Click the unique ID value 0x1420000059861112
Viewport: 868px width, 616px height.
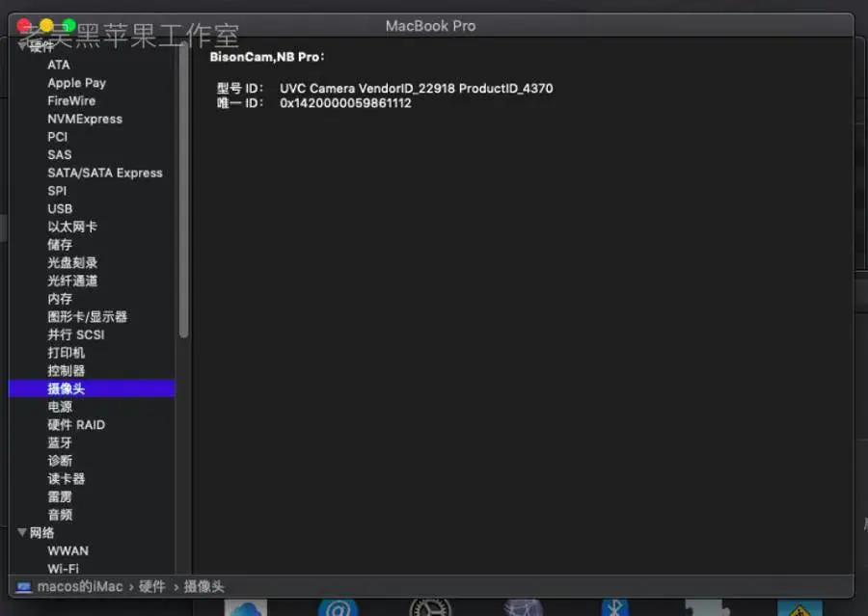pos(345,103)
